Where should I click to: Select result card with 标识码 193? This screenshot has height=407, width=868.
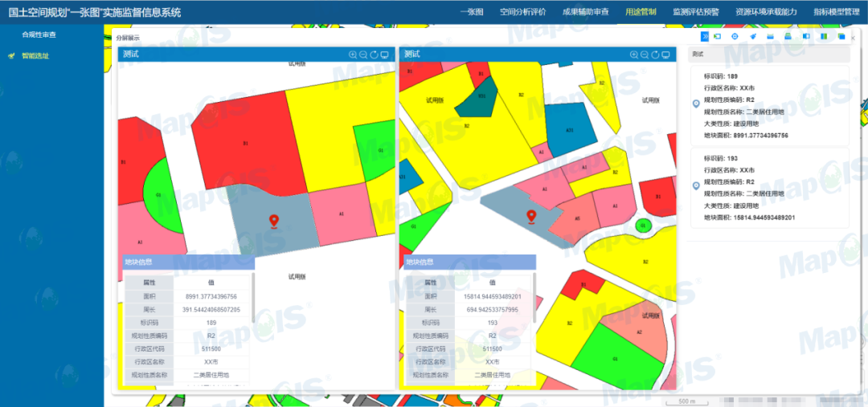pos(768,188)
